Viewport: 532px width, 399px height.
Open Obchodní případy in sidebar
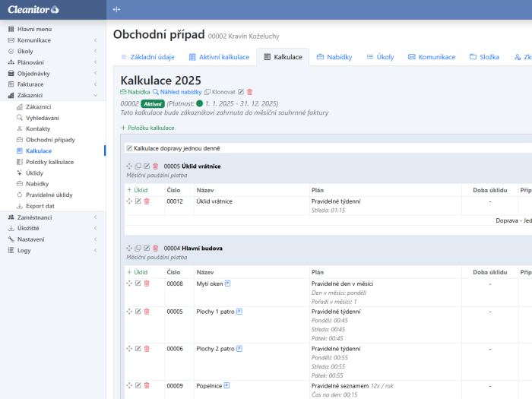tap(50, 140)
